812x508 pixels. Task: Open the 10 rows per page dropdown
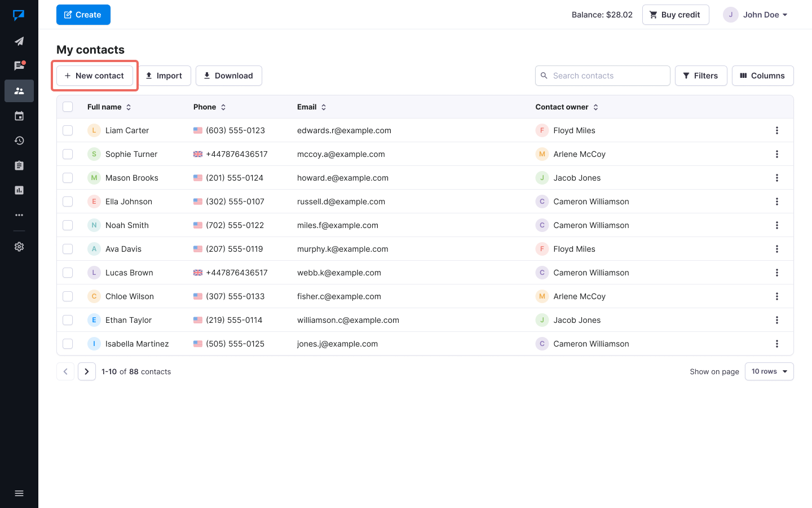click(769, 371)
